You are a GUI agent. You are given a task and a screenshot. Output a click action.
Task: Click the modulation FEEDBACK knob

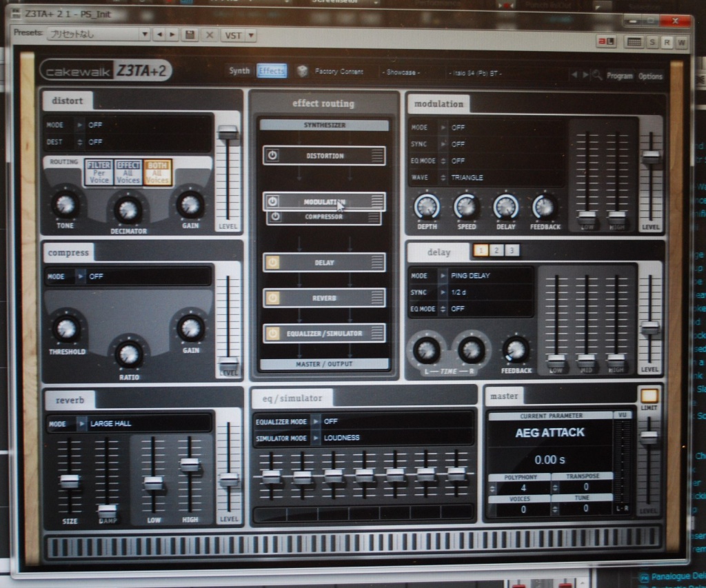[x=545, y=207]
